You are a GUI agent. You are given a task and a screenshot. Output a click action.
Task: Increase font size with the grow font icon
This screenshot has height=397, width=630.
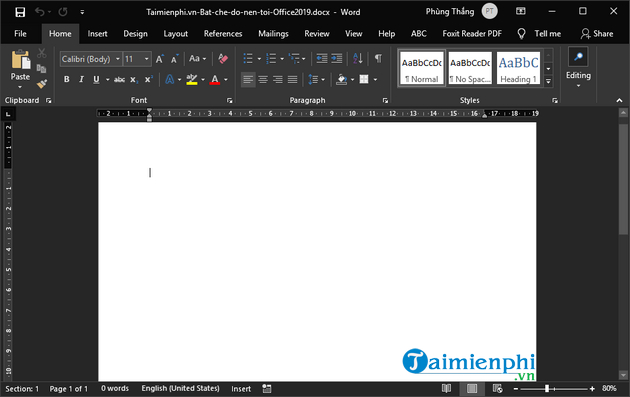point(160,59)
